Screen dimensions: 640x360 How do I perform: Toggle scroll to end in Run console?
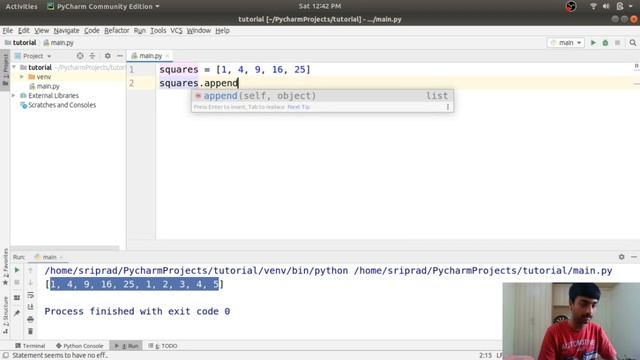pyautogui.click(x=30, y=307)
